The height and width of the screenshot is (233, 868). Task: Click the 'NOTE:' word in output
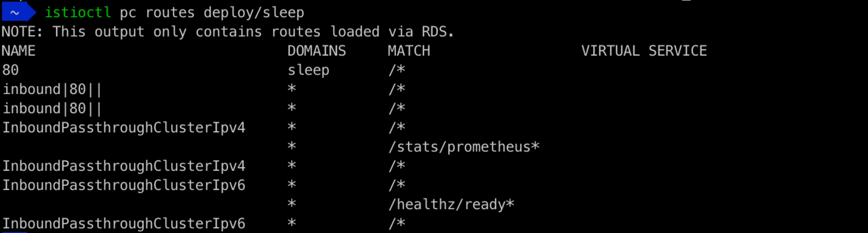pos(22,32)
